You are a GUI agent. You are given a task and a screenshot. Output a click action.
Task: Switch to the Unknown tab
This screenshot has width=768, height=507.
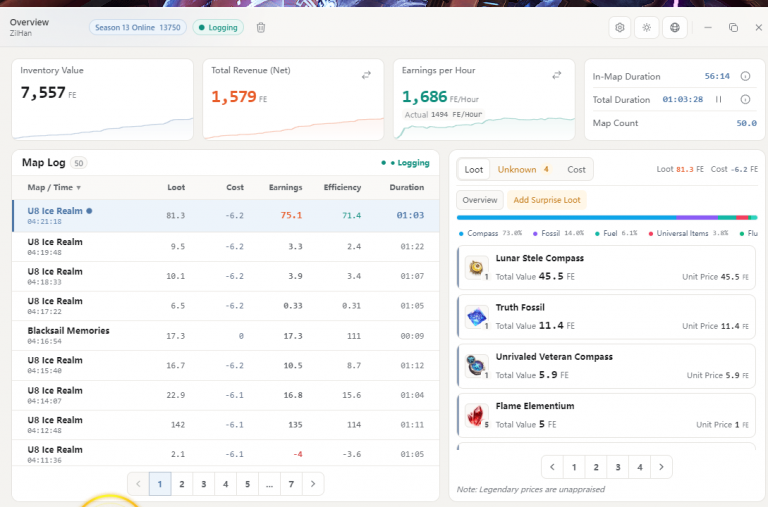[523, 169]
